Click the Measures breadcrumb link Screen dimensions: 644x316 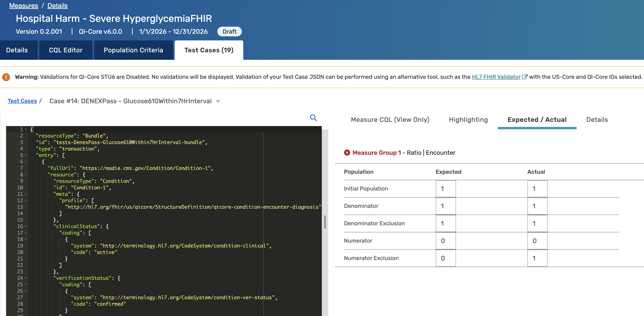23,5
